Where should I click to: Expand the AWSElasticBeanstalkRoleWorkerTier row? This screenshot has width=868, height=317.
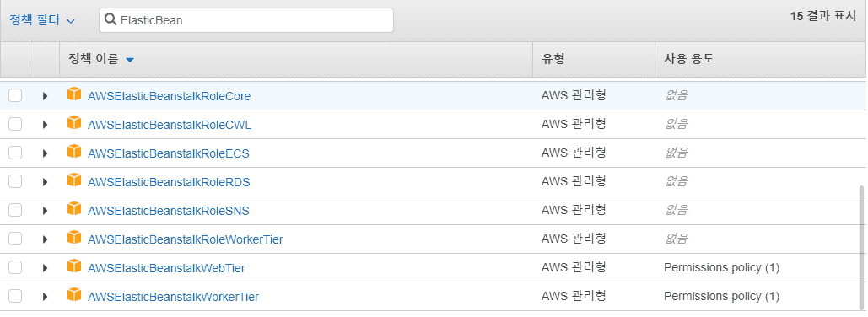click(46, 239)
